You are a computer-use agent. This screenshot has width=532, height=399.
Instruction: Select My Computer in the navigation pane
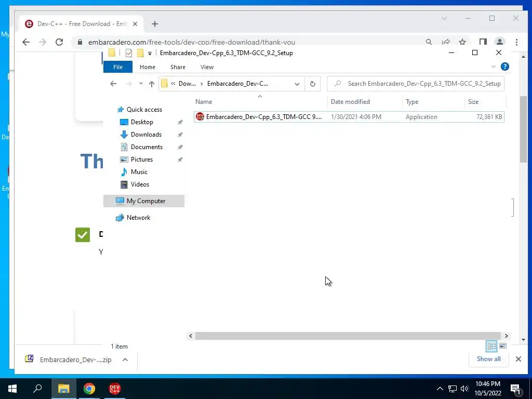pyautogui.click(x=144, y=201)
